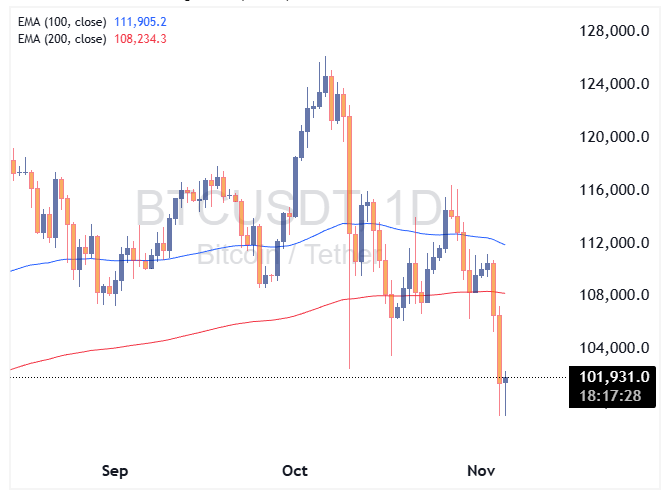This screenshot has height=503, width=670.
Task: Click the candle countdown timer 18:17:28
Action: [610, 396]
